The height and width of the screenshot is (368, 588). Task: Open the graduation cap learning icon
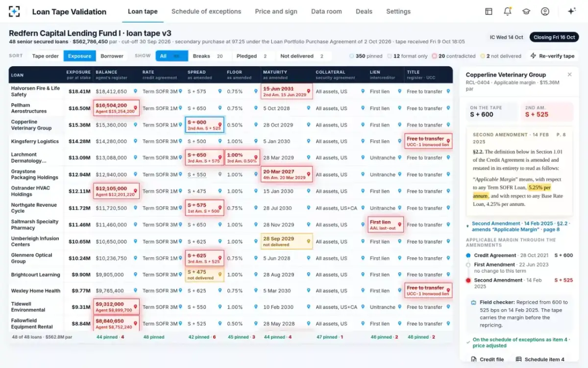click(526, 11)
